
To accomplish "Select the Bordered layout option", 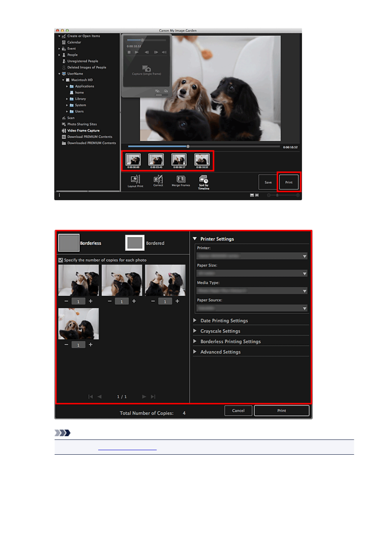I will click(x=145, y=243).
